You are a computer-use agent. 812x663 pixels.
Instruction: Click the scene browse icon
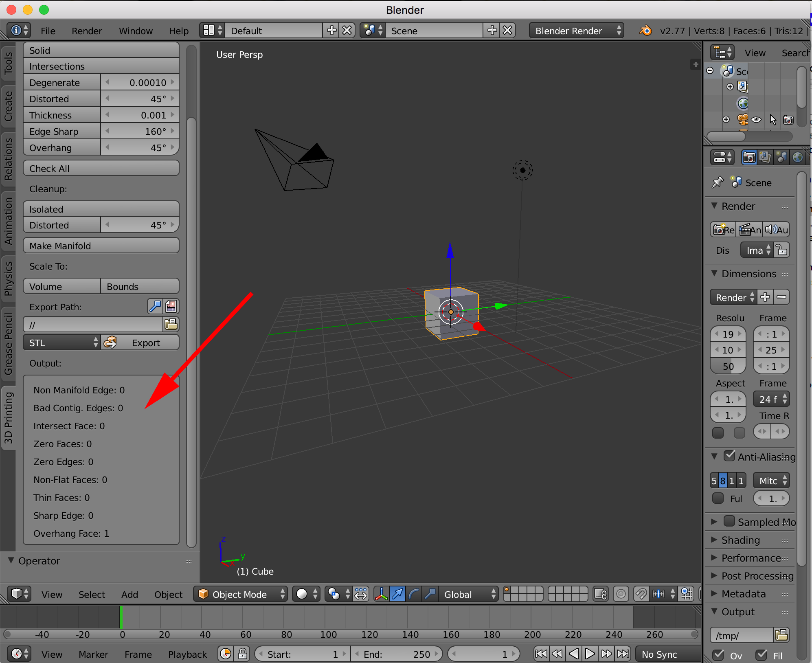[373, 31]
